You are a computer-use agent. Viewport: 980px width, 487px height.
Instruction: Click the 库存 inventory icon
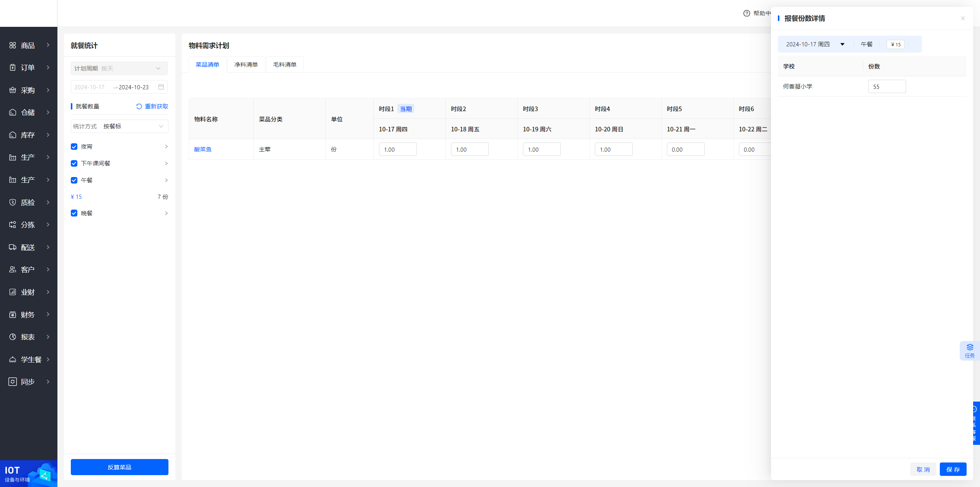13,135
